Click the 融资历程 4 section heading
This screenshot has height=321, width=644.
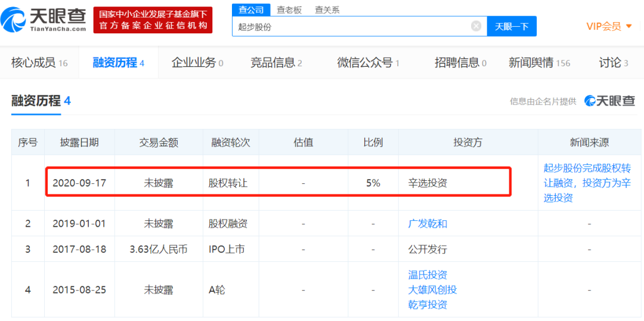(x=41, y=101)
